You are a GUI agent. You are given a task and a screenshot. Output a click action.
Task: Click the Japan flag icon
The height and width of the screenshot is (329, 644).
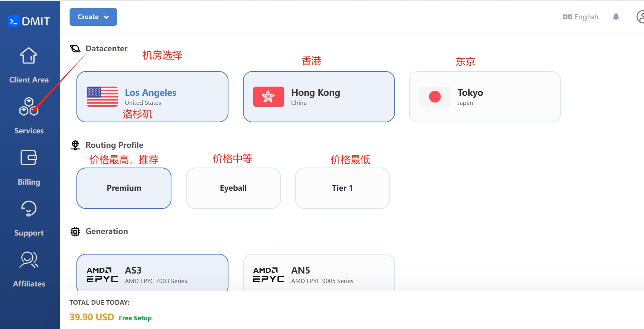435,96
